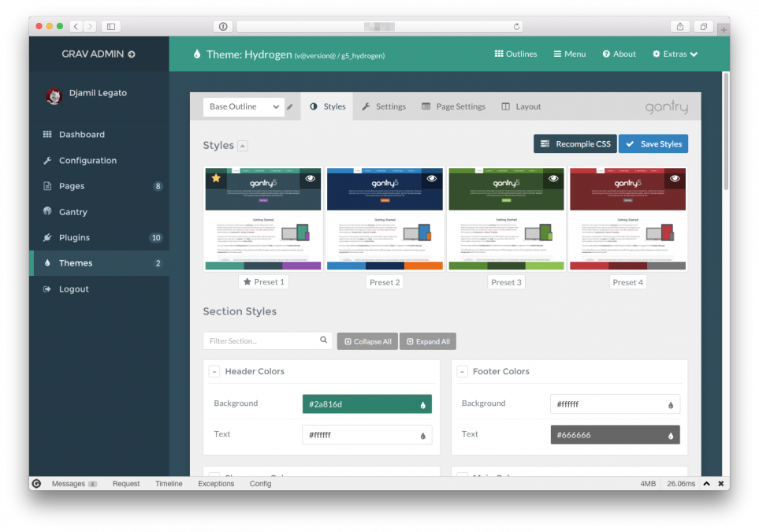Click the droplet icon in Header Background field

[x=422, y=405]
